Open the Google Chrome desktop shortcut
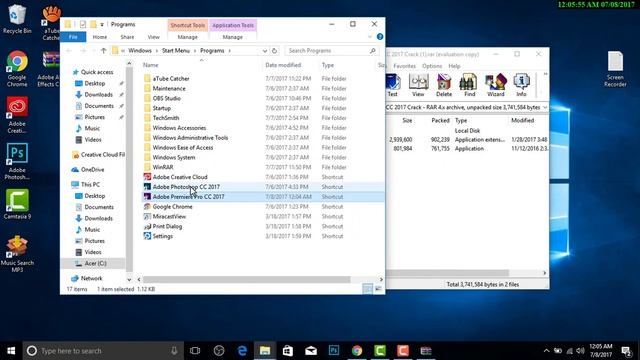 coord(17,68)
